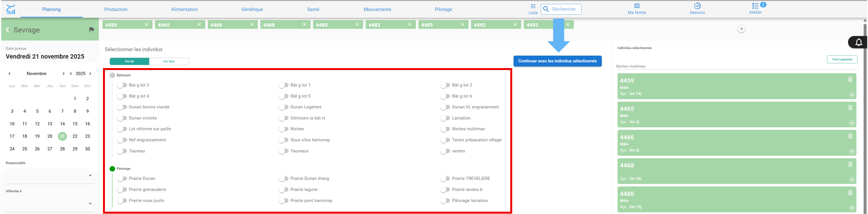Expand the Affectée à dropdown
Image resolution: width=868 pixels, height=214 pixels.
(x=50, y=204)
